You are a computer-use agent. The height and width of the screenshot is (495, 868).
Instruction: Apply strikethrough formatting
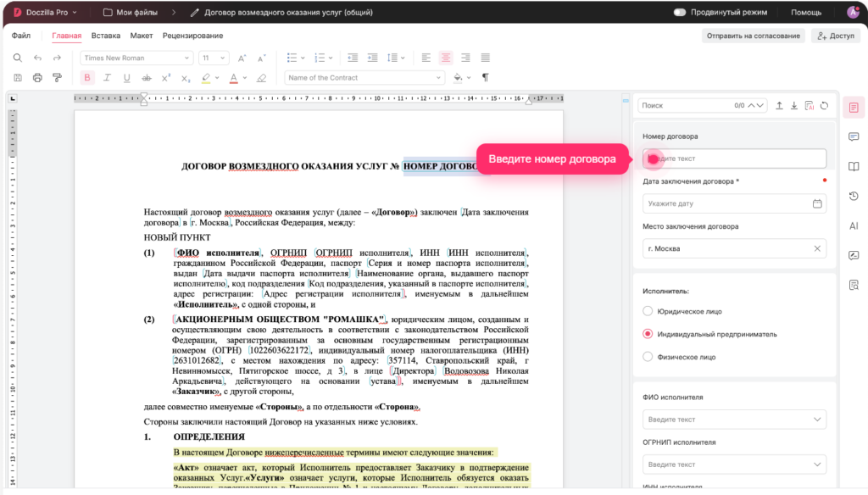(146, 77)
